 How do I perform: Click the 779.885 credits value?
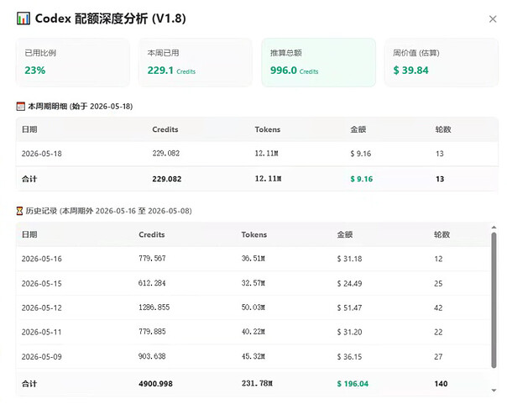152,332
